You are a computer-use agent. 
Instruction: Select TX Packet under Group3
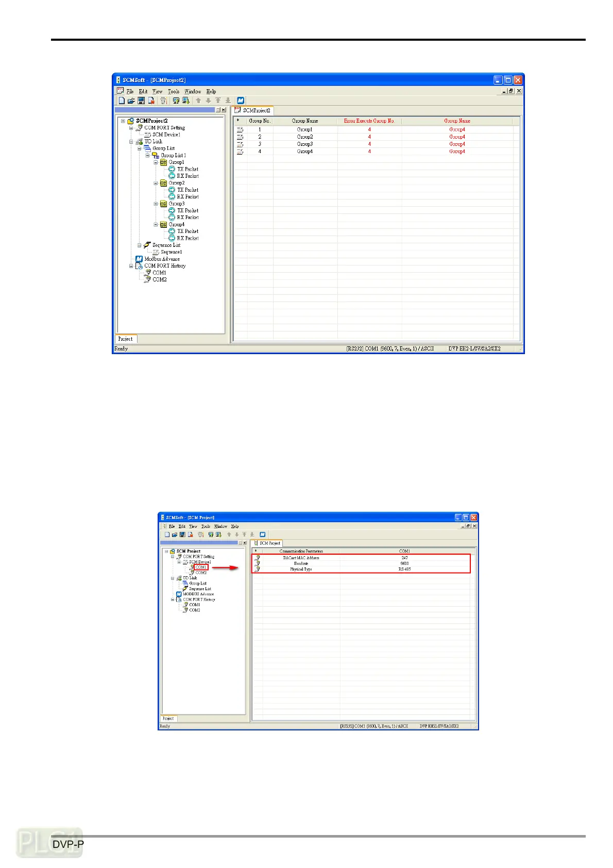coord(188,210)
